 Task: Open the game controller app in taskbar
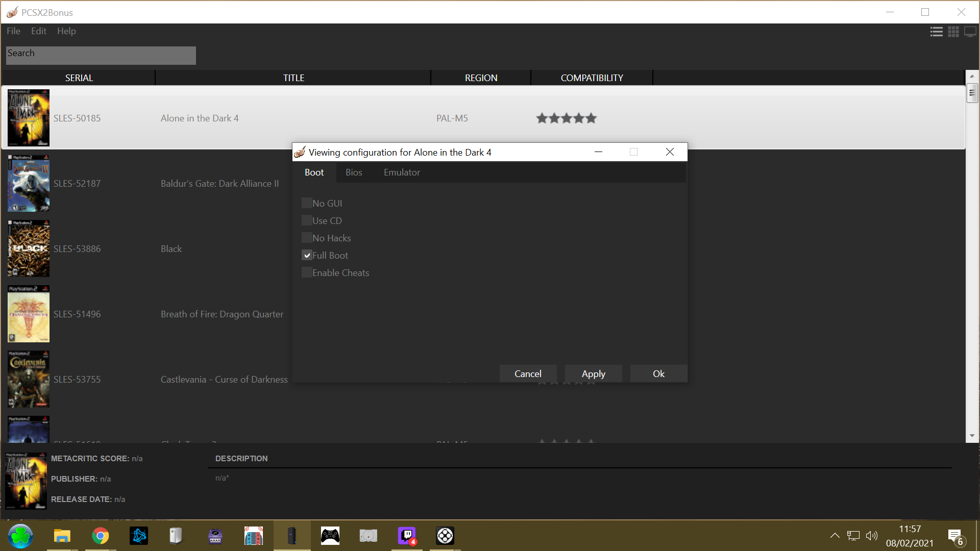tap(330, 536)
